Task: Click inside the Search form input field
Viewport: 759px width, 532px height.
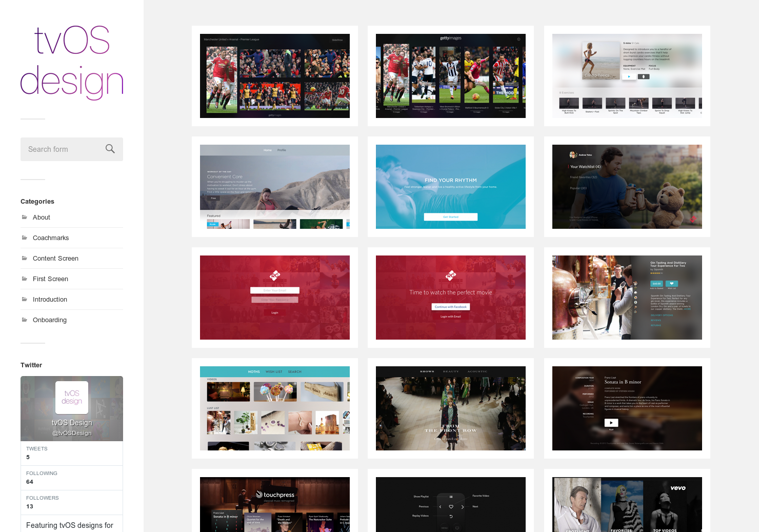Action: pyautogui.click(x=62, y=149)
